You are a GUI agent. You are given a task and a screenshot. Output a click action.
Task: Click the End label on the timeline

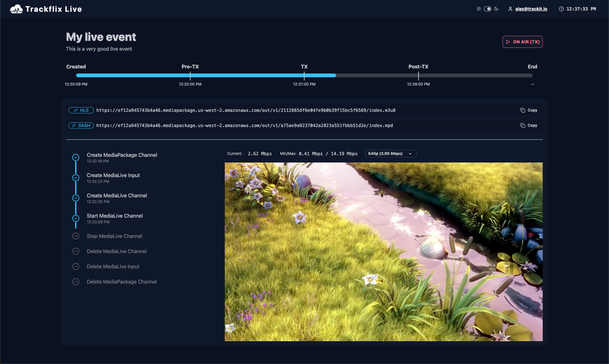532,67
